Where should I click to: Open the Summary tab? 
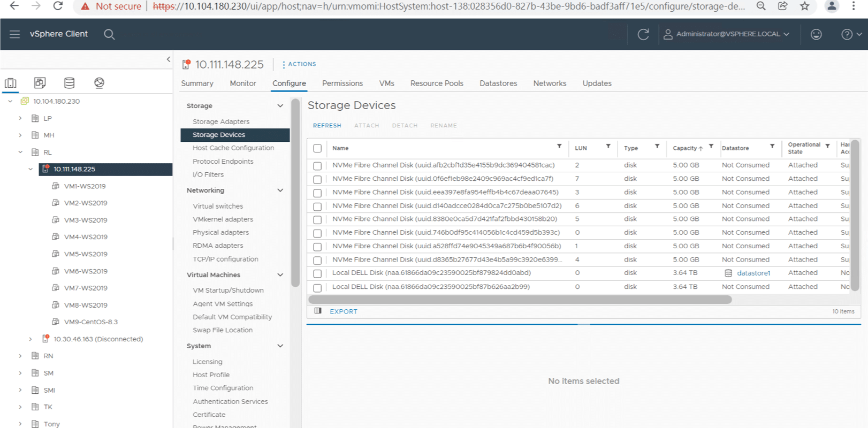pyautogui.click(x=197, y=83)
